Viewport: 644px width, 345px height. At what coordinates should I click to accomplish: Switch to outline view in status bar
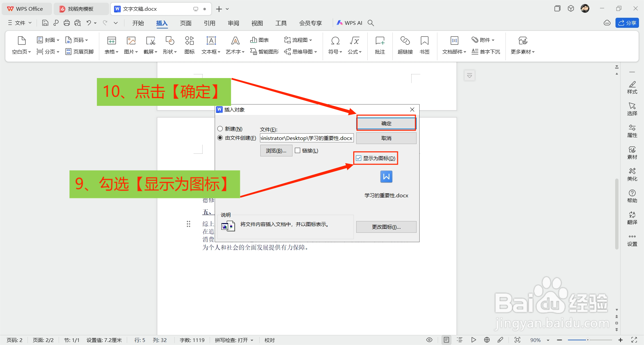tap(460, 340)
